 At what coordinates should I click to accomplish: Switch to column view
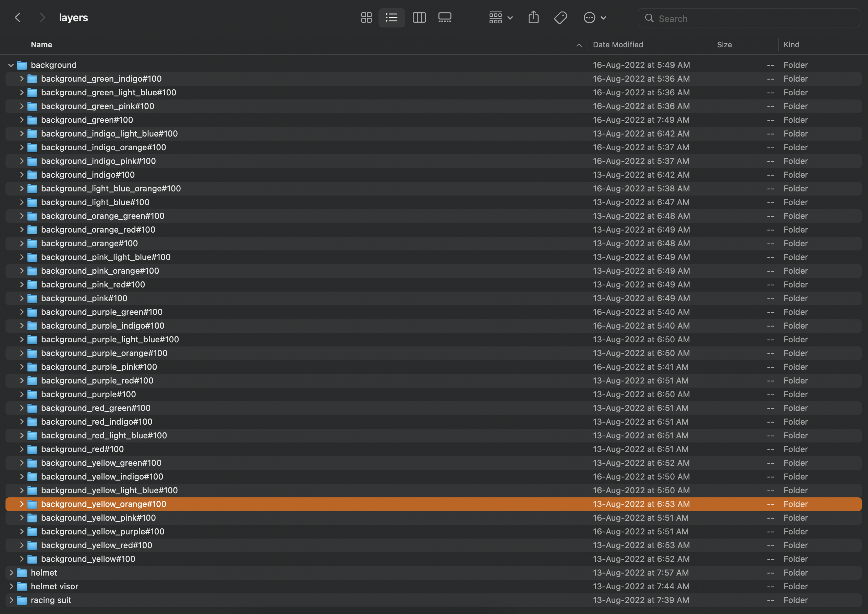coord(419,17)
